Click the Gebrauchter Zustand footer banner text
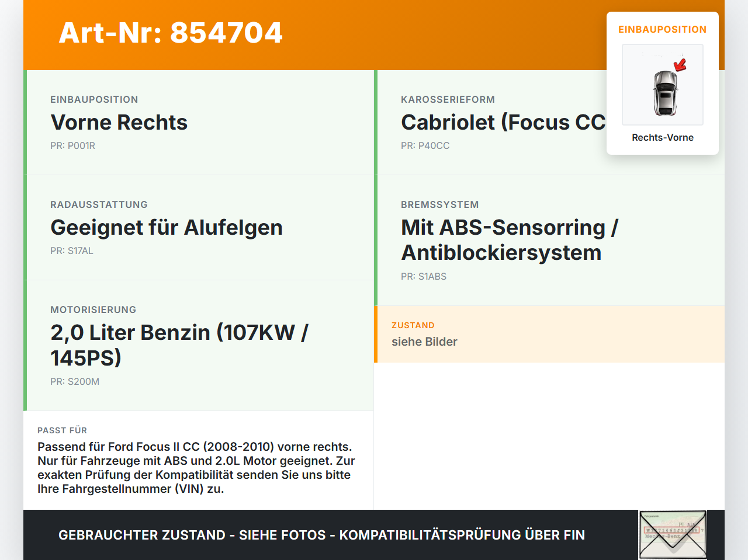 (x=321, y=535)
